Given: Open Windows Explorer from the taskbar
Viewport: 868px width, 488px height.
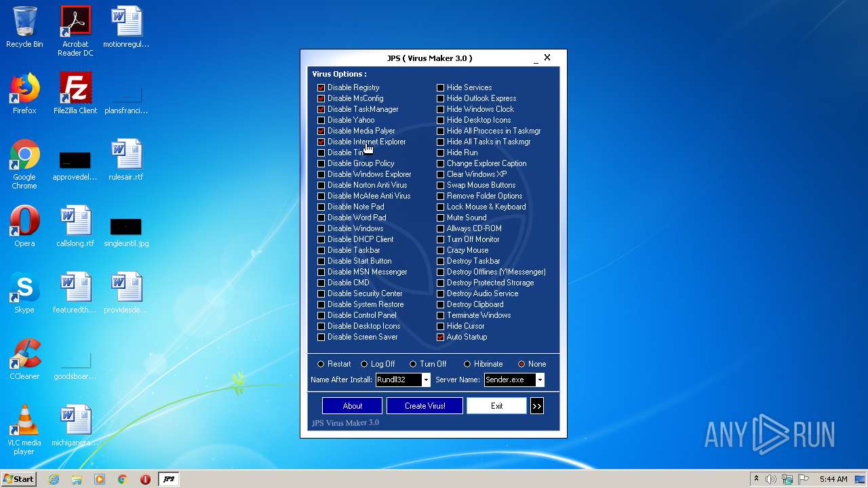Looking at the screenshot, I should 77,479.
